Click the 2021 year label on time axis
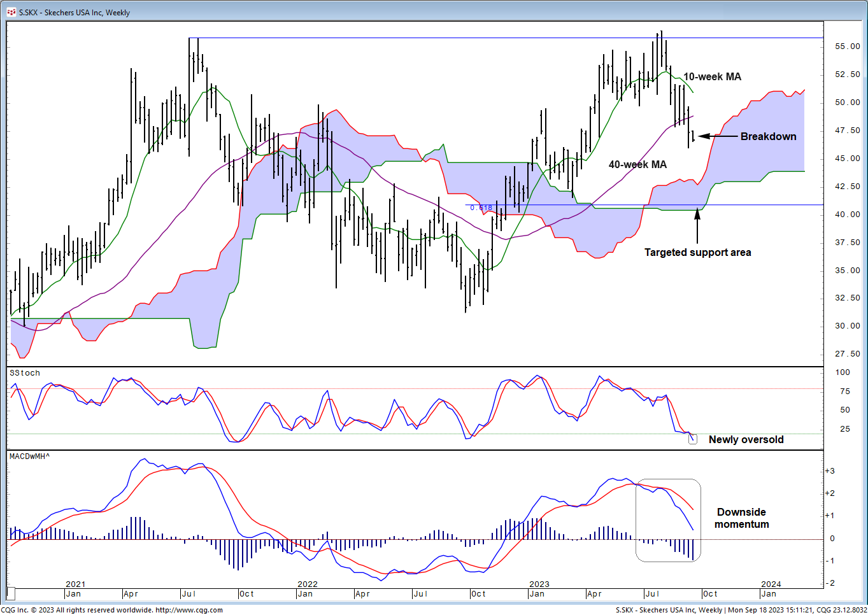The height and width of the screenshot is (615, 868). point(75,584)
